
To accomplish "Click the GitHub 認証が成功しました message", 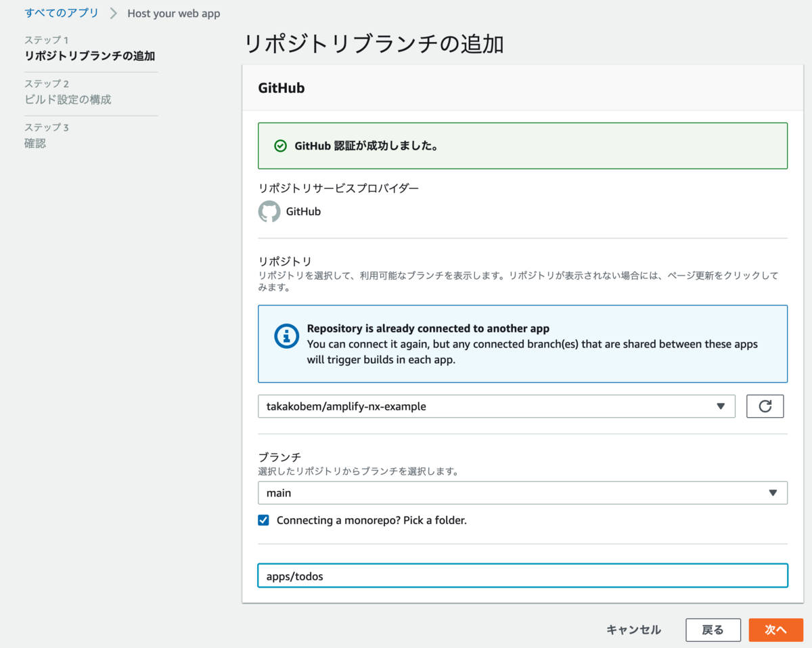I will [366, 146].
